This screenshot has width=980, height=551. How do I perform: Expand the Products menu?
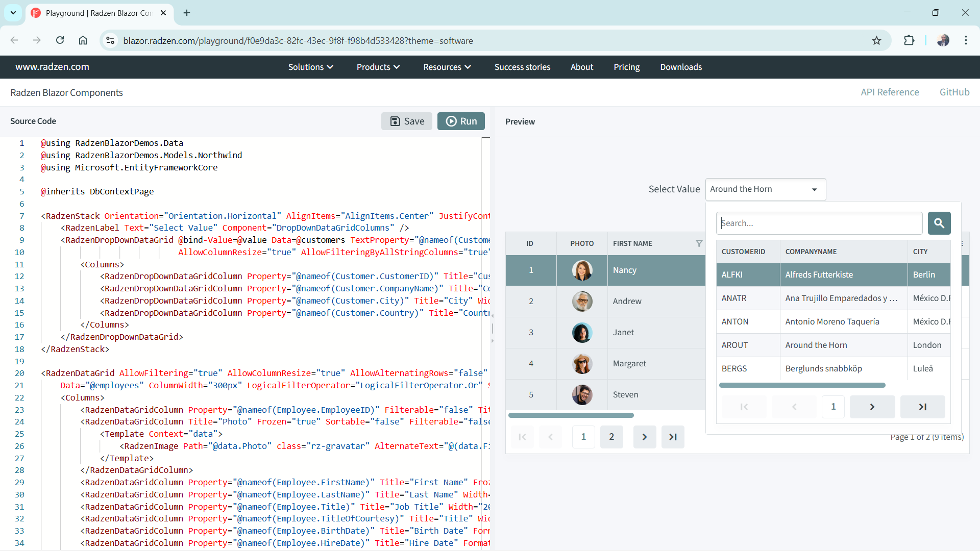point(378,67)
